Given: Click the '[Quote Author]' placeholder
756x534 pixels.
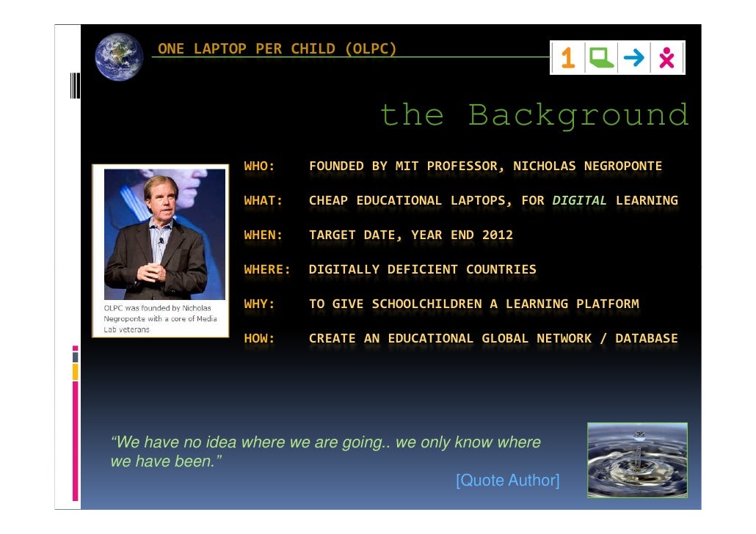Looking at the screenshot, I should [x=508, y=480].
